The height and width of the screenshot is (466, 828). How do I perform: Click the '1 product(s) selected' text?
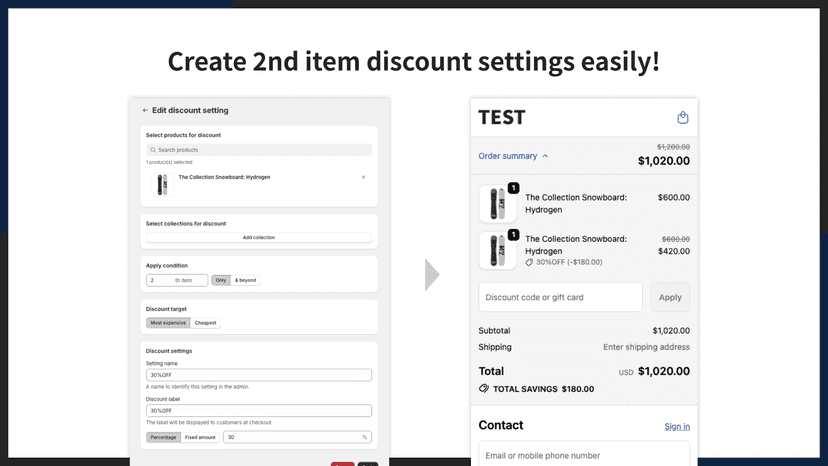click(x=169, y=162)
